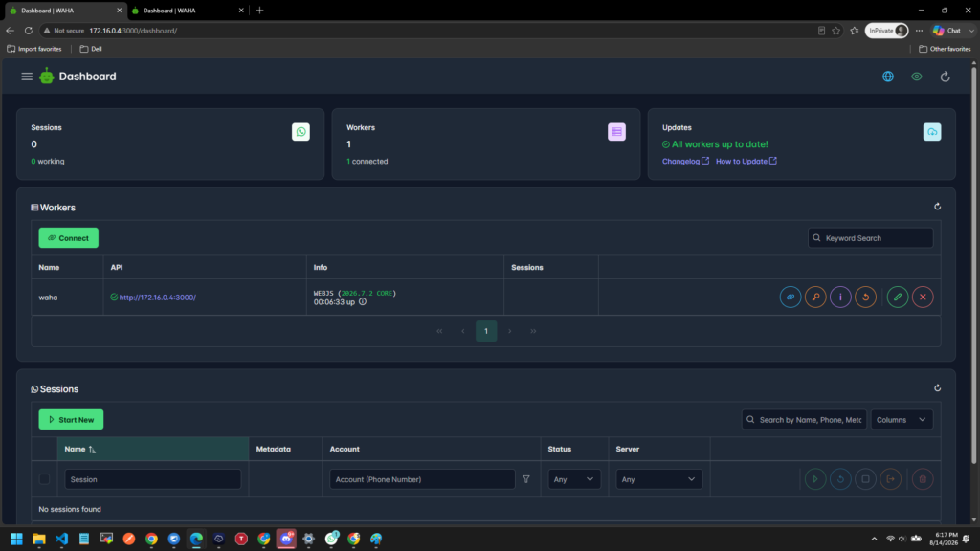The image size is (980, 551).
Task: Open the Dell favorites folder
Action: 91,49
